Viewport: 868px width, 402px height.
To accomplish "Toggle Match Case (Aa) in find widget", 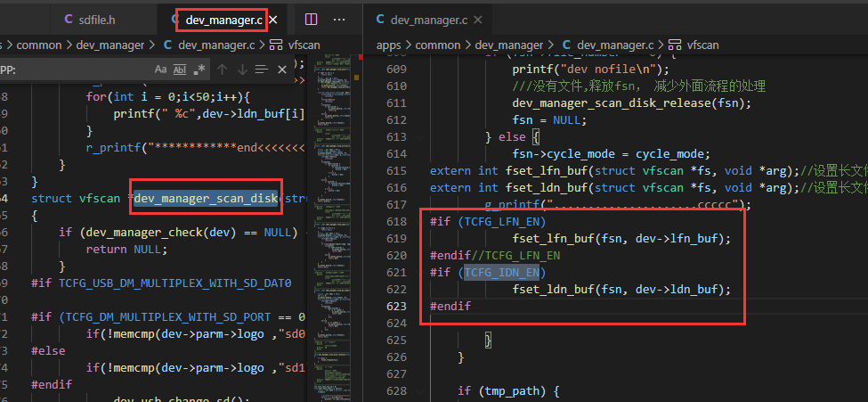I will (160, 70).
